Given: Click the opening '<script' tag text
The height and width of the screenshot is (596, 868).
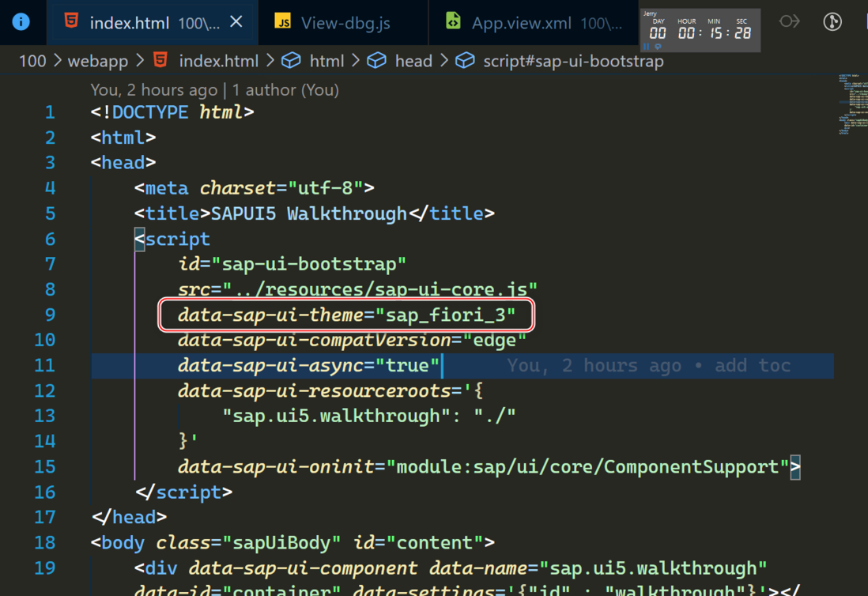Looking at the screenshot, I should coord(172,239).
